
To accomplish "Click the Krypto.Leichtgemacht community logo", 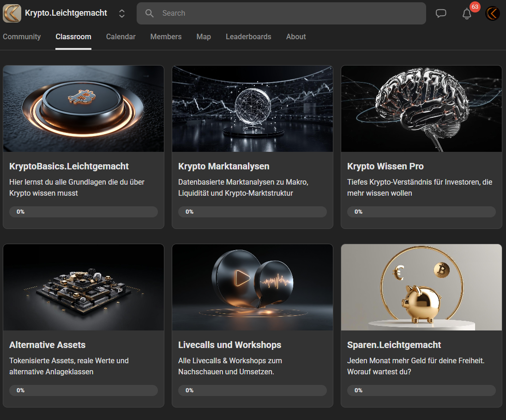I will 12,13.
